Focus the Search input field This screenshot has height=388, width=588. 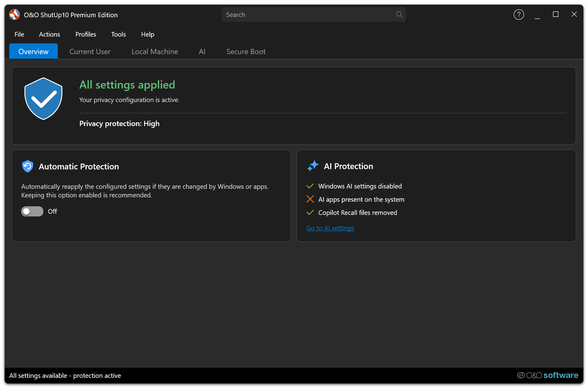pos(314,14)
